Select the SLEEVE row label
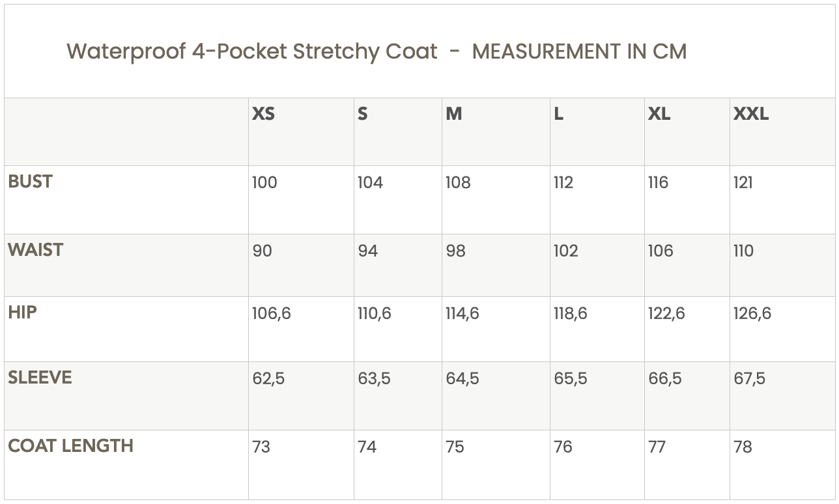Image resolution: width=839 pixels, height=504 pixels. [40, 378]
